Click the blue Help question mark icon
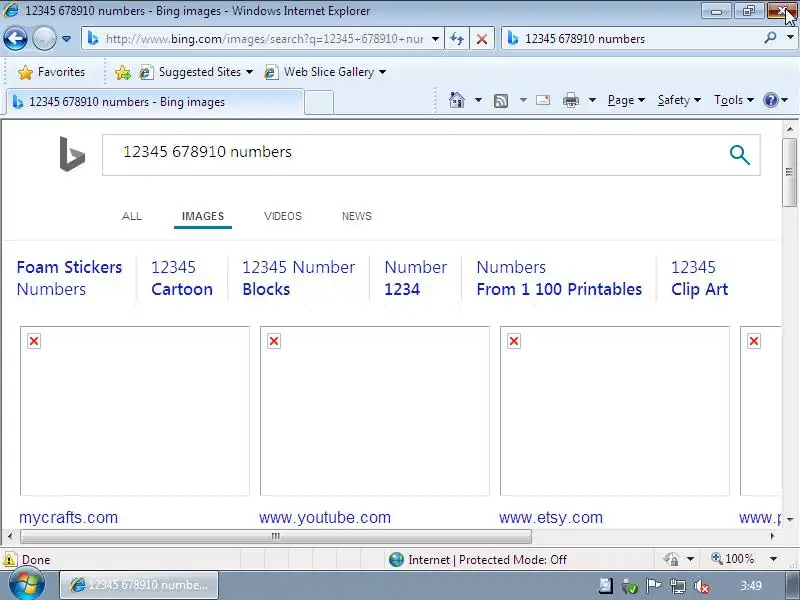Viewport: 800px width, 600px height. coord(770,100)
